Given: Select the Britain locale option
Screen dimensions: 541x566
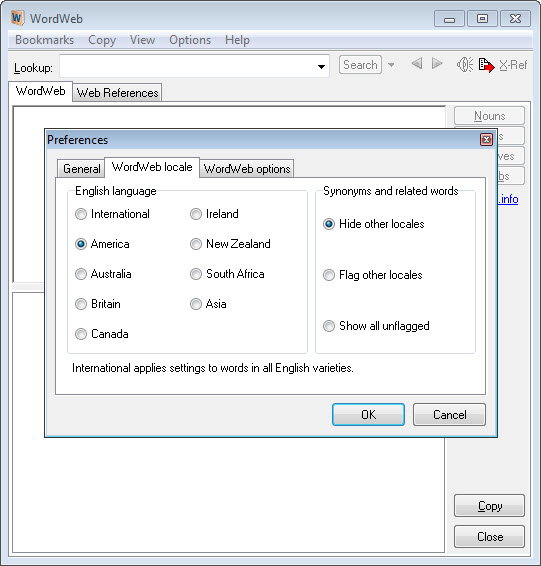Looking at the screenshot, I should point(81,304).
